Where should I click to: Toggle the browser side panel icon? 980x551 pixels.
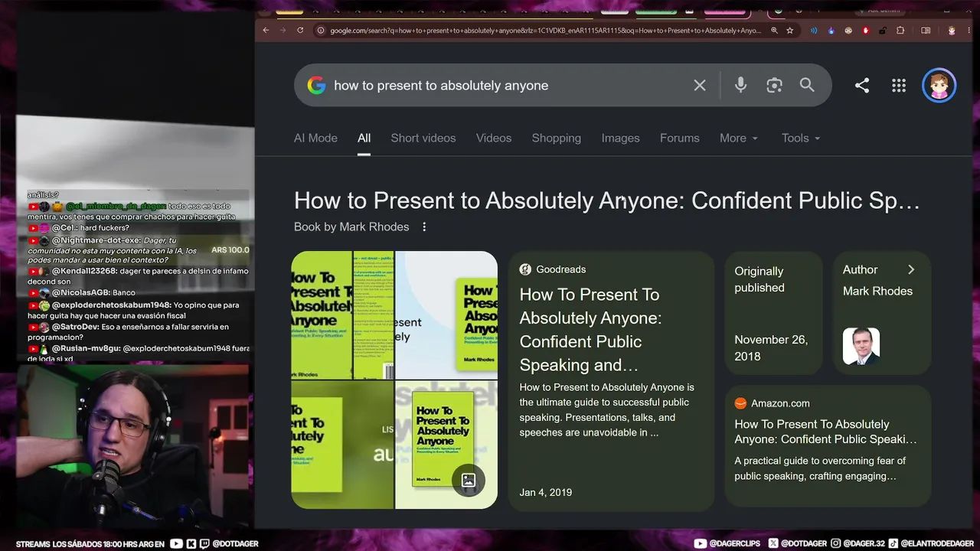tap(926, 31)
